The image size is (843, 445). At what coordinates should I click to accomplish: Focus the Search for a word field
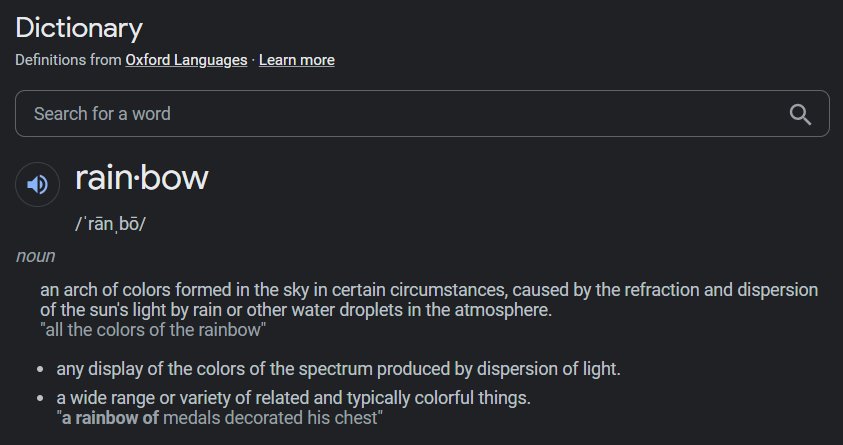422,113
